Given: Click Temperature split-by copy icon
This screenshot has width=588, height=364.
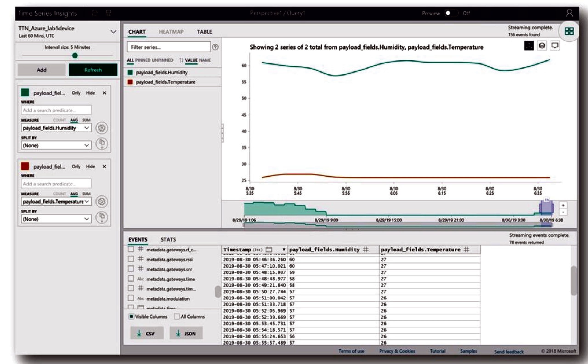Looking at the screenshot, I should (102, 218).
